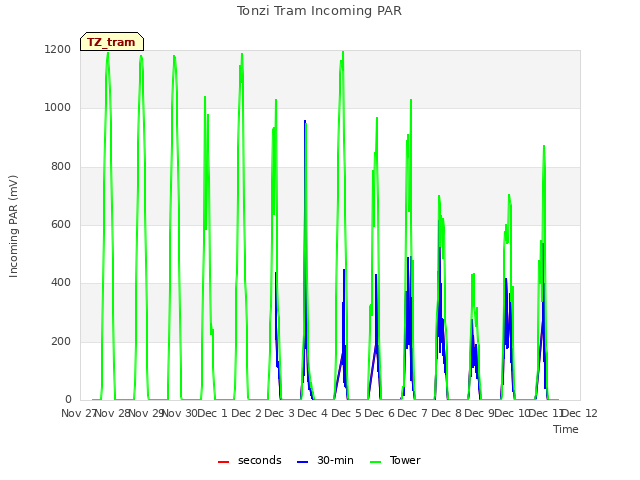This screenshot has height=480, width=640.
Task: Click the Dec 12 x-axis label
Action: pos(580,413)
